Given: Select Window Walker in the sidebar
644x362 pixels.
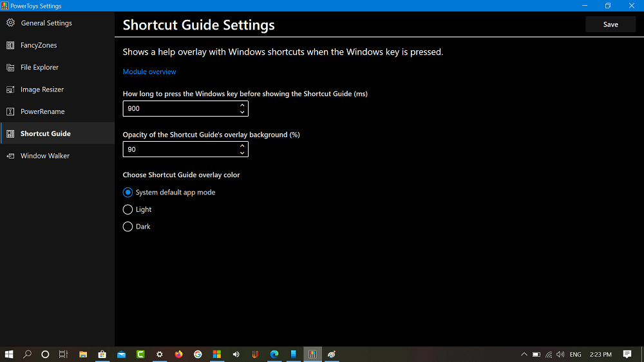Looking at the screenshot, I should (57, 156).
